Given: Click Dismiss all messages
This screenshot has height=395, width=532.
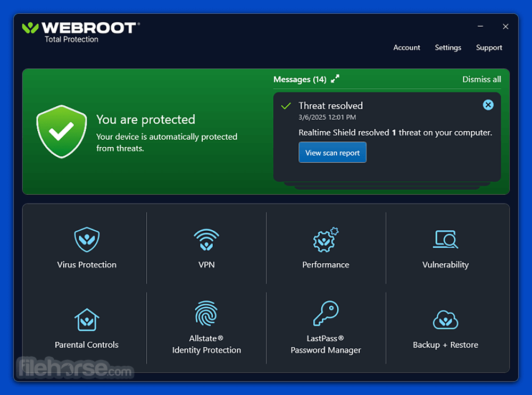Looking at the screenshot, I should point(481,79).
